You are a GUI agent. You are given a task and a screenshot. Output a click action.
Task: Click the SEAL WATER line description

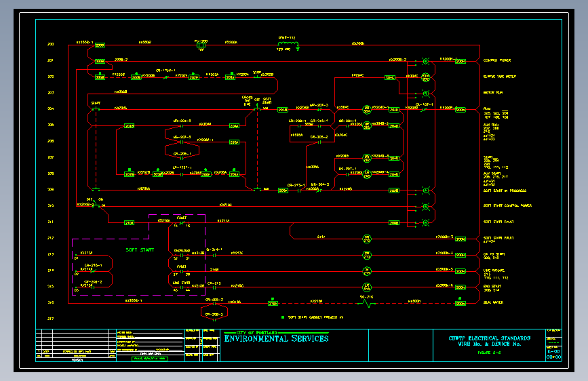tap(494, 302)
